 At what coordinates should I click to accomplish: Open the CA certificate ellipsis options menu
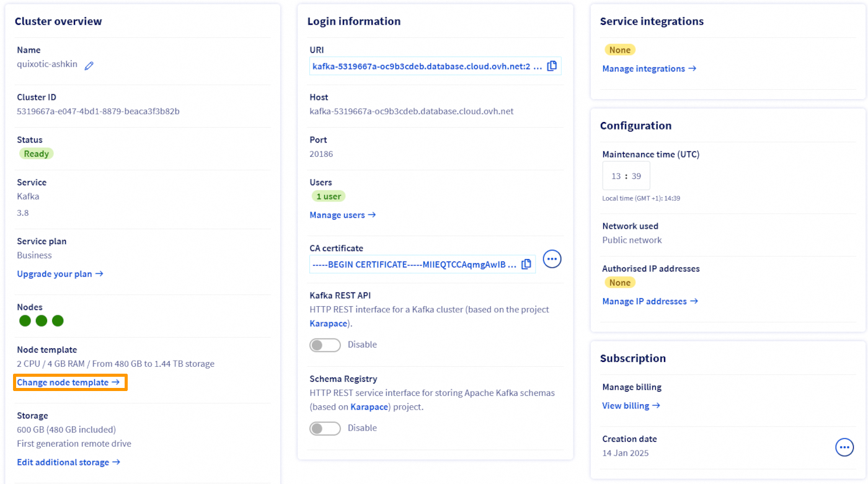click(552, 258)
